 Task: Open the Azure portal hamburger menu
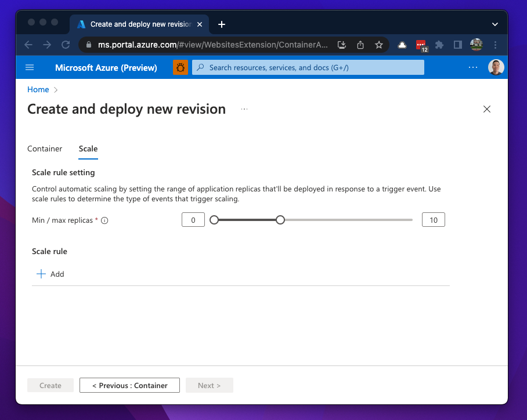coord(30,68)
